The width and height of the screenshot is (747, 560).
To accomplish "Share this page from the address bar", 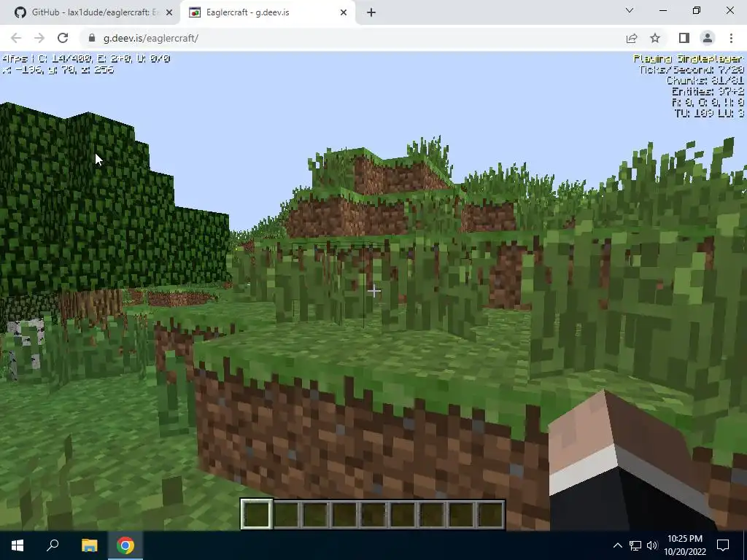I will click(x=632, y=38).
